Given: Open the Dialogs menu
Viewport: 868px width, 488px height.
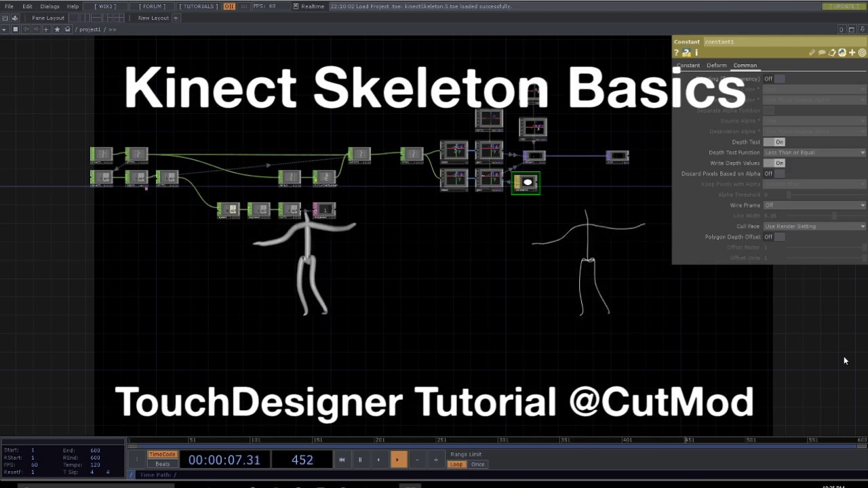Looking at the screenshot, I should [50, 6].
